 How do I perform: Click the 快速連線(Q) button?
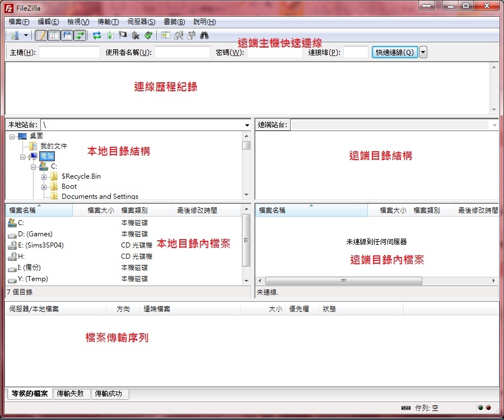point(395,52)
